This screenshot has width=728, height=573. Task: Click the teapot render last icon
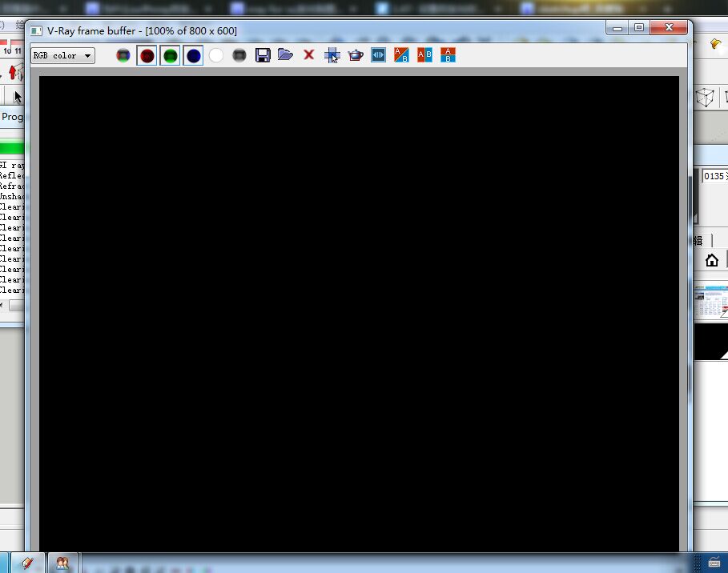pos(356,55)
